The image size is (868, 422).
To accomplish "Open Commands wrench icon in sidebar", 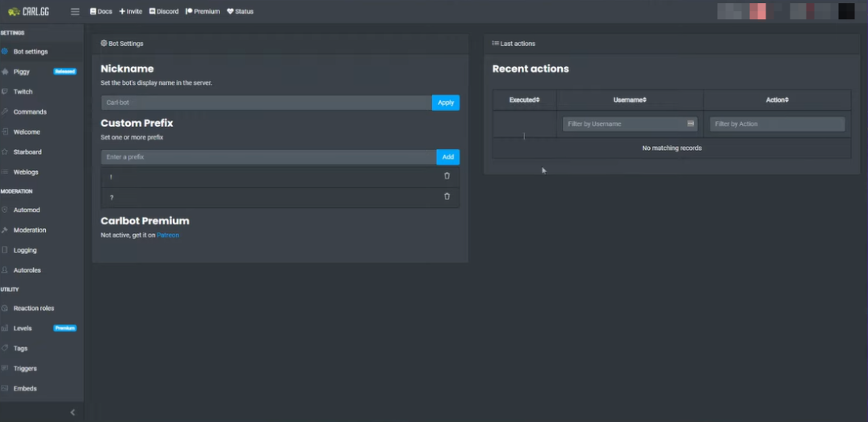I will (x=5, y=111).
